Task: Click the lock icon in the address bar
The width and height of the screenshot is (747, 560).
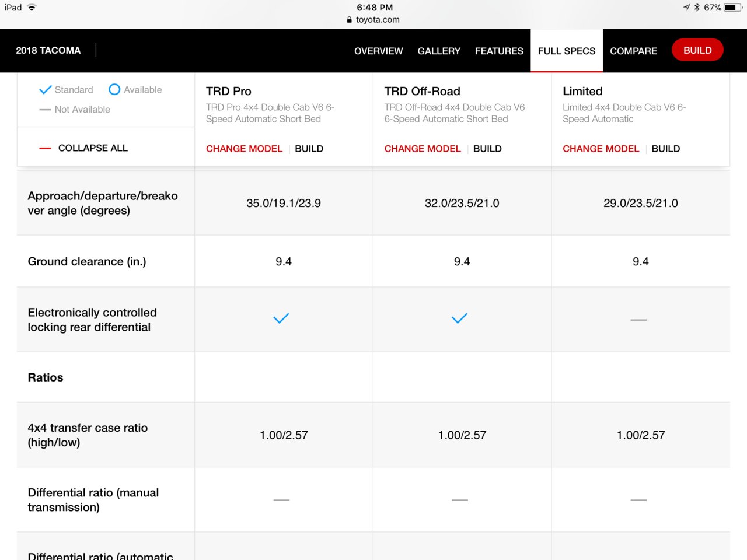Action: pyautogui.click(x=349, y=19)
